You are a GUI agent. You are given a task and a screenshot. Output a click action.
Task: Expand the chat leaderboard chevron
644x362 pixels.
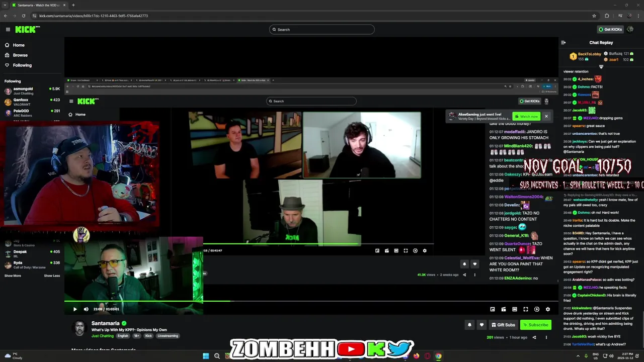pos(601,66)
